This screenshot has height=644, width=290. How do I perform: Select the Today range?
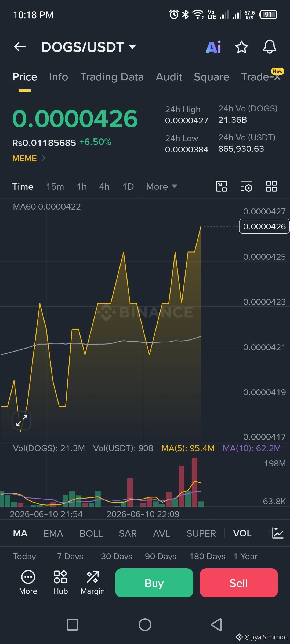[24, 556]
